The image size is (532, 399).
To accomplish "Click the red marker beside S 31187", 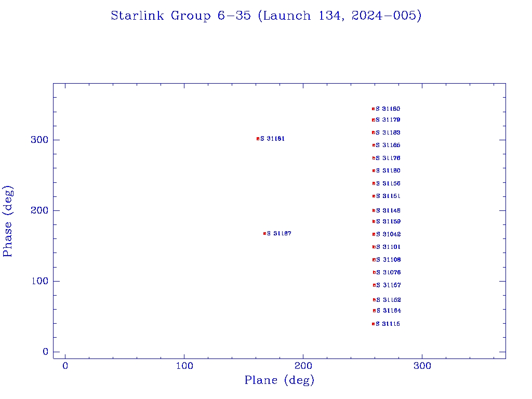I will pyautogui.click(x=264, y=233).
